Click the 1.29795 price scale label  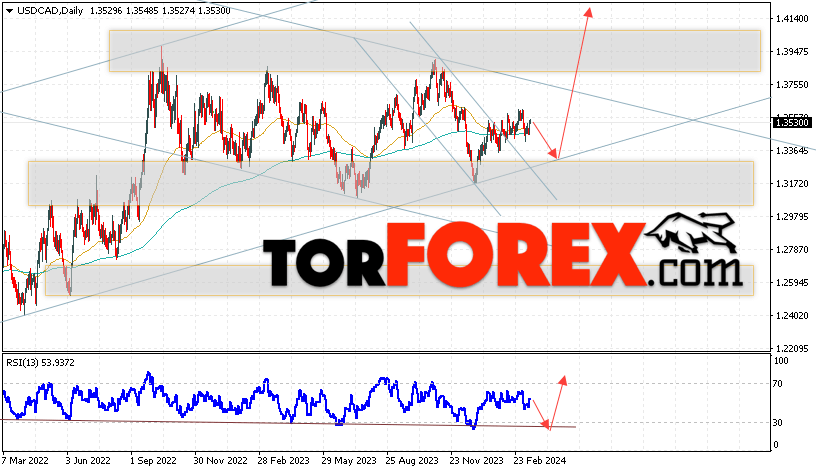[x=792, y=216]
